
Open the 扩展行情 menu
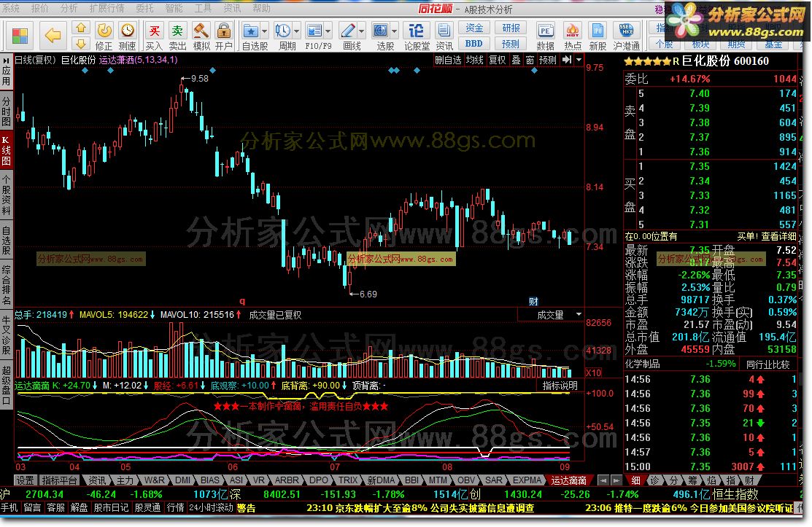pyautogui.click(x=107, y=8)
